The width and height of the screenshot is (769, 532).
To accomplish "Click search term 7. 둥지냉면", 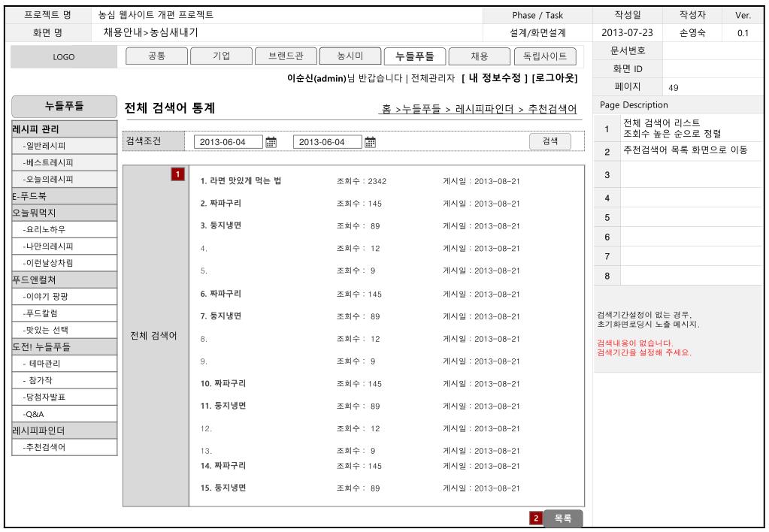I will pyautogui.click(x=220, y=316).
